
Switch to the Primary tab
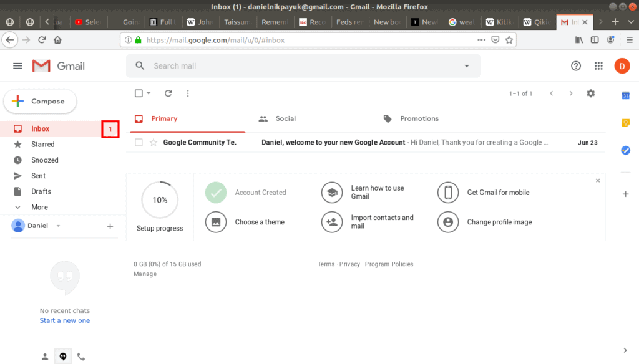[x=187, y=118]
